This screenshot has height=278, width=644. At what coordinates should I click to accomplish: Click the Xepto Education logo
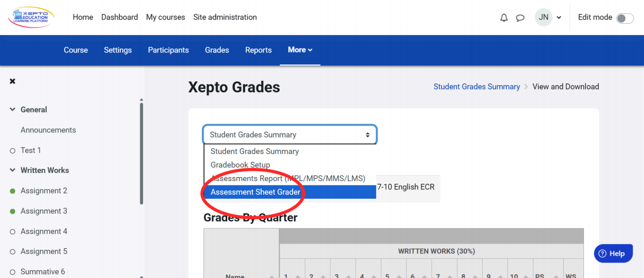pos(31,18)
